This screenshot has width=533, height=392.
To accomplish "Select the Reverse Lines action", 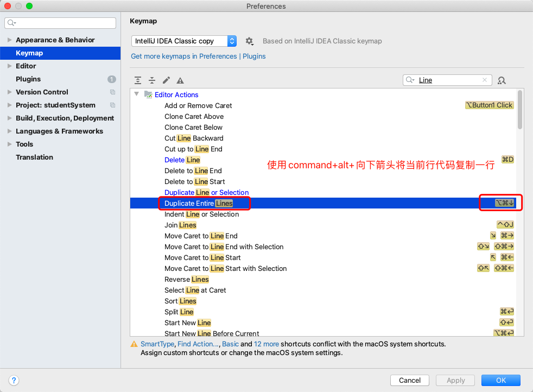I will 187,280.
